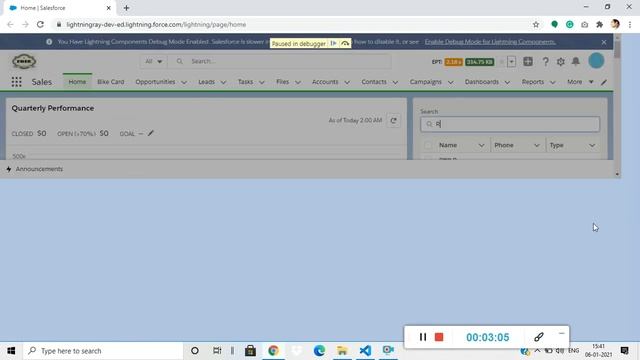Open the Name column menu chevron

click(481, 145)
